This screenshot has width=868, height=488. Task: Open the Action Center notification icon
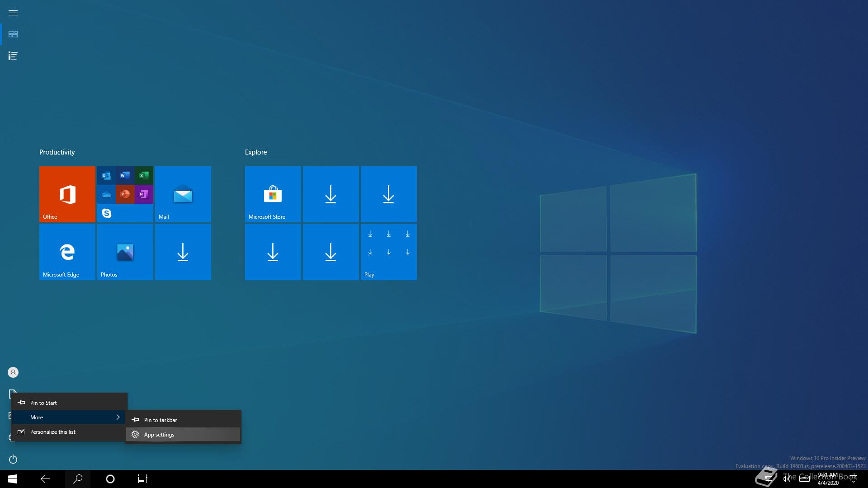(854, 479)
